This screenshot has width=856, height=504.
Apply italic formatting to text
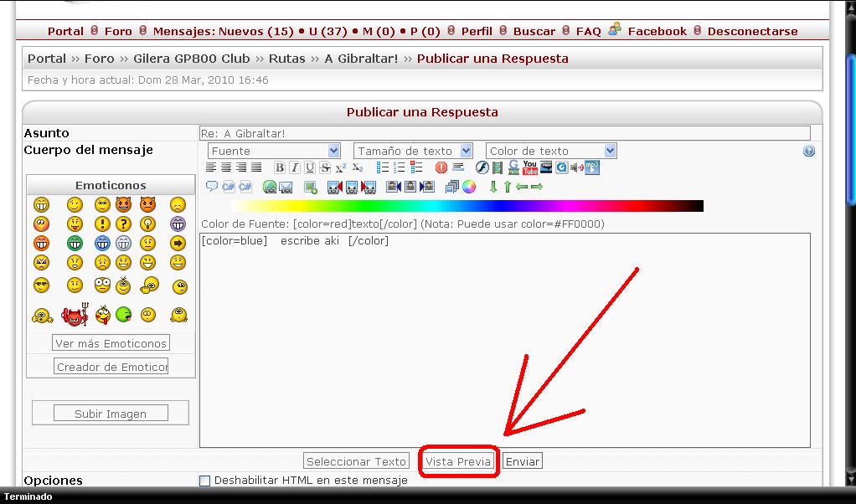click(x=295, y=168)
